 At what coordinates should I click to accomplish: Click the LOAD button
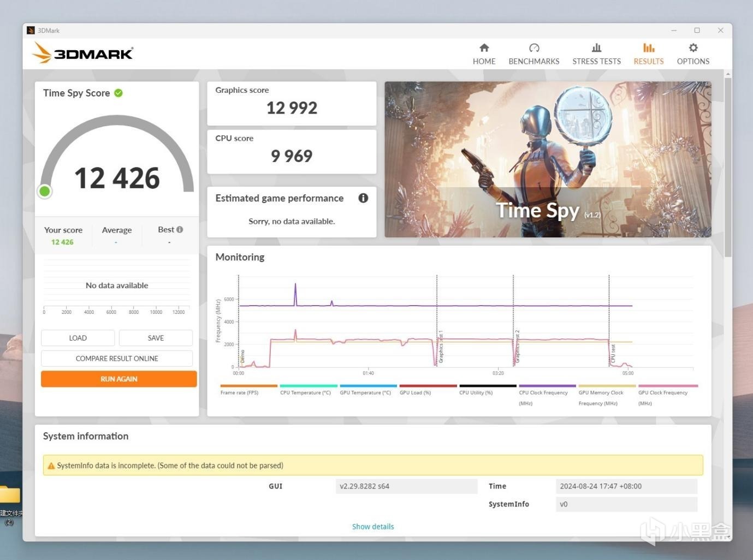click(x=78, y=338)
